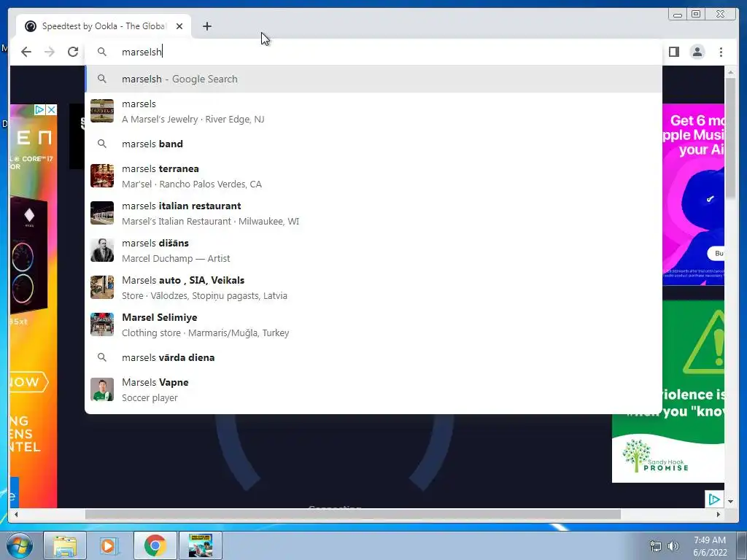Viewport: 747px width, 560px height.
Task: Click magnifier icon beside 'marsels vārda diena'
Action: (x=102, y=357)
